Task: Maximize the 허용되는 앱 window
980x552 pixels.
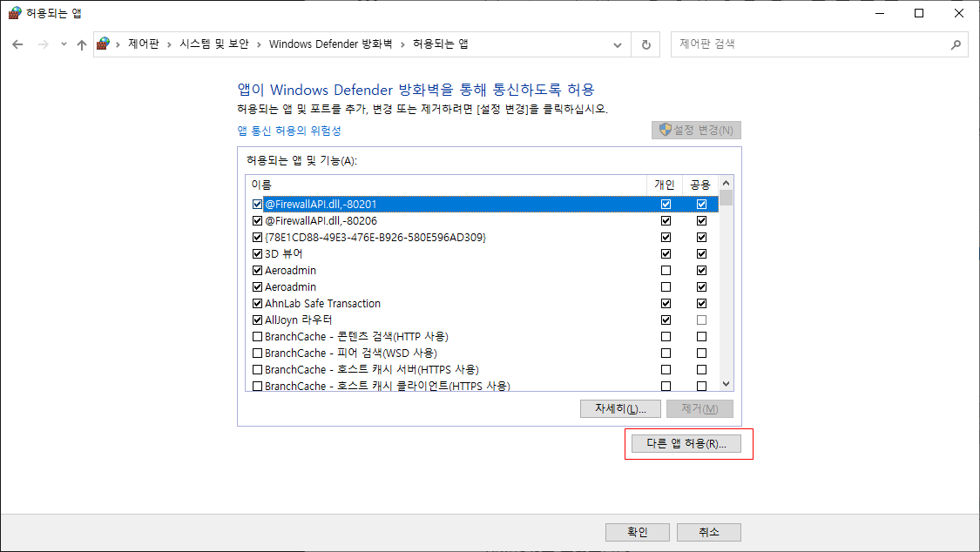Action: (x=919, y=13)
